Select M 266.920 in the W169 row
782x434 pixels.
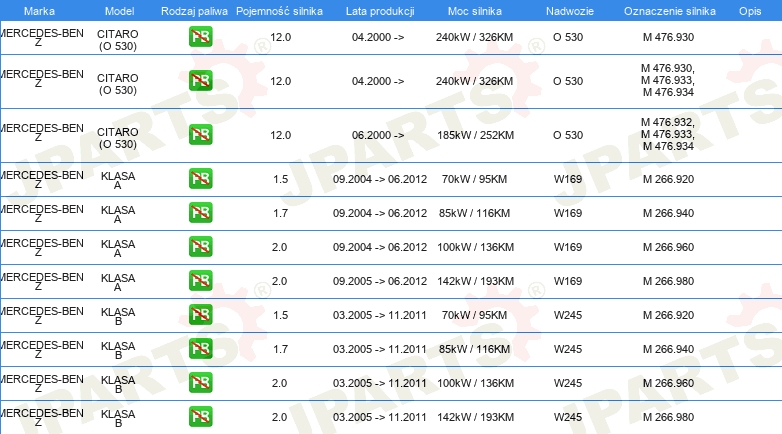(668, 179)
